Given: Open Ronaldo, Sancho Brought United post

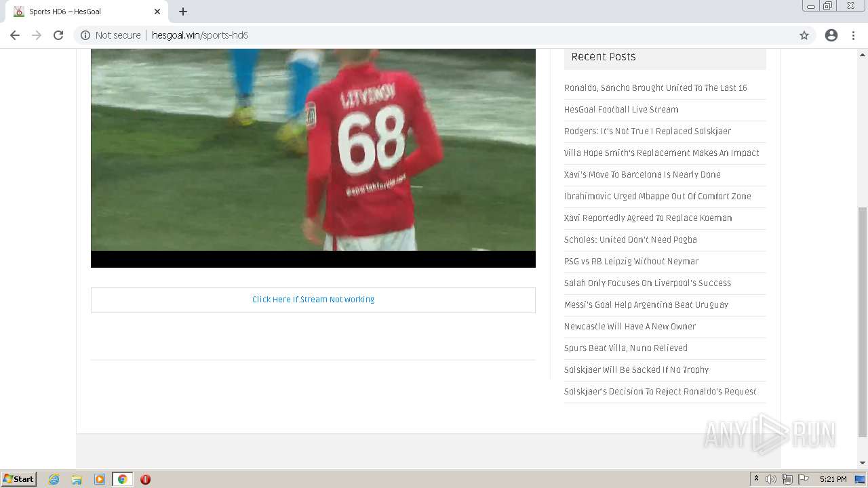Looking at the screenshot, I should pos(656,88).
